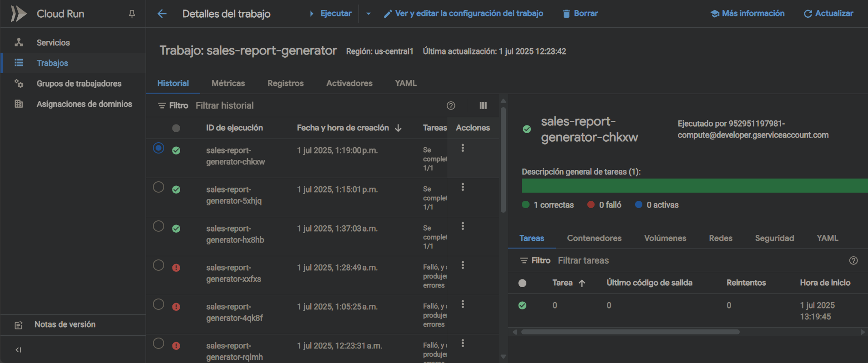
Task: Switch to the Contenedores tab
Action: tap(594, 238)
